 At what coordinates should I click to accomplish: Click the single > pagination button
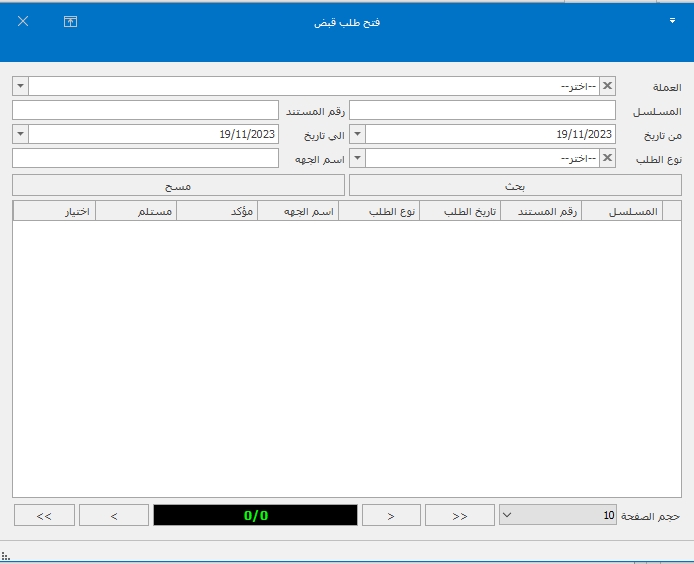pyautogui.click(x=390, y=515)
